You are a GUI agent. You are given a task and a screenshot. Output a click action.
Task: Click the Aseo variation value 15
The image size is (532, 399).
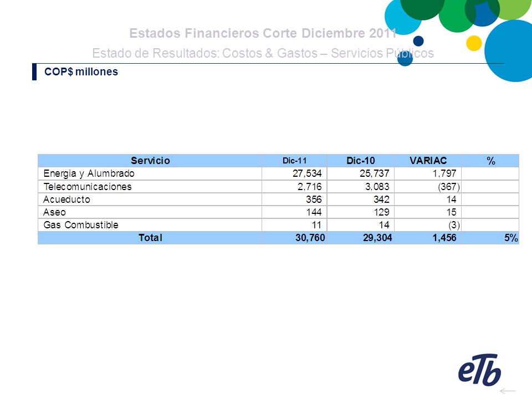point(451,212)
